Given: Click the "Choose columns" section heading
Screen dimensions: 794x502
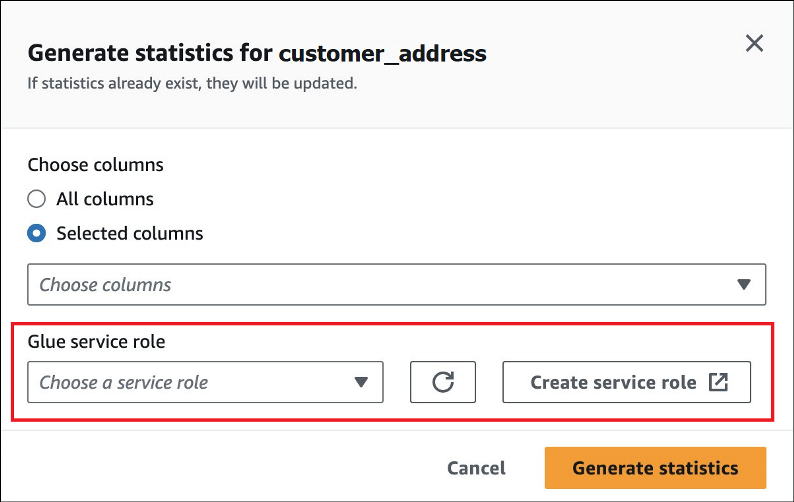Looking at the screenshot, I should click(95, 165).
